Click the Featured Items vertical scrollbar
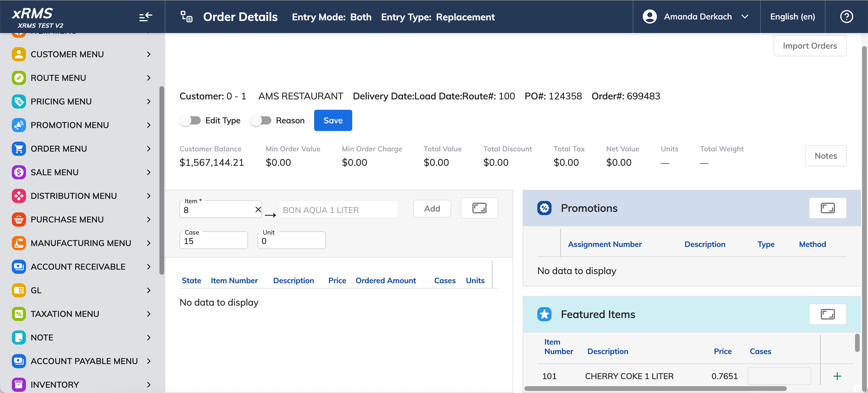The image size is (868, 393). pos(857,343)
